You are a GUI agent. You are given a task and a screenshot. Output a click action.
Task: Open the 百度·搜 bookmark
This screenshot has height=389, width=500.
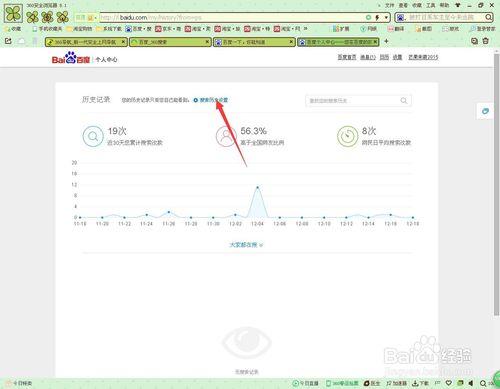139,29
